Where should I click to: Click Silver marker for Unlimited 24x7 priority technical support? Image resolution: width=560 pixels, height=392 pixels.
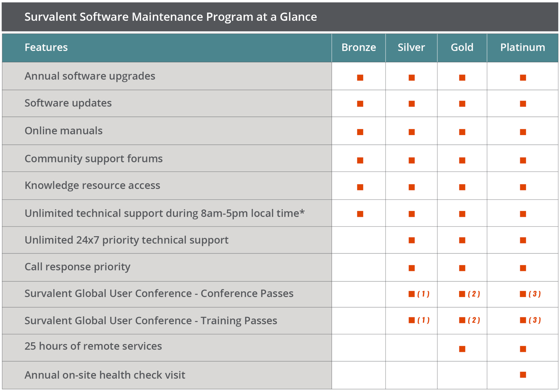point(412,240)
